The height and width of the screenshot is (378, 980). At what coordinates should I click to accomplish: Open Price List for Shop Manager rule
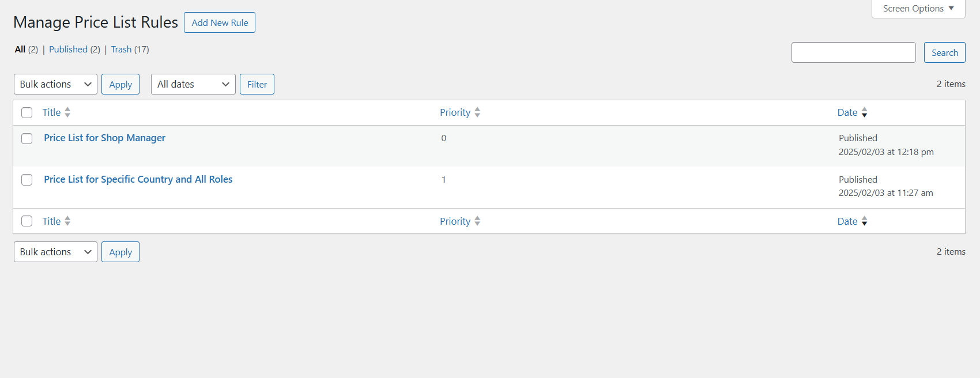click(104, 138)
